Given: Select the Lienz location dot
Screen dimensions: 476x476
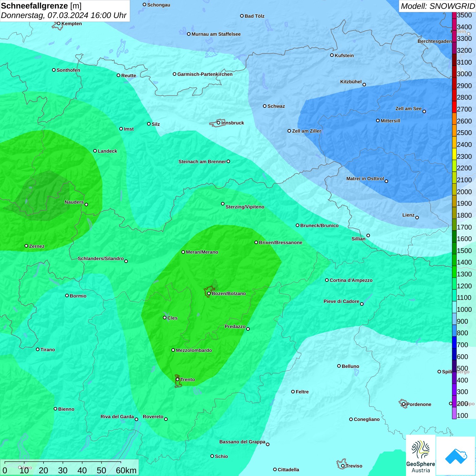Looking at the screenshot, I should coord(417,218).
